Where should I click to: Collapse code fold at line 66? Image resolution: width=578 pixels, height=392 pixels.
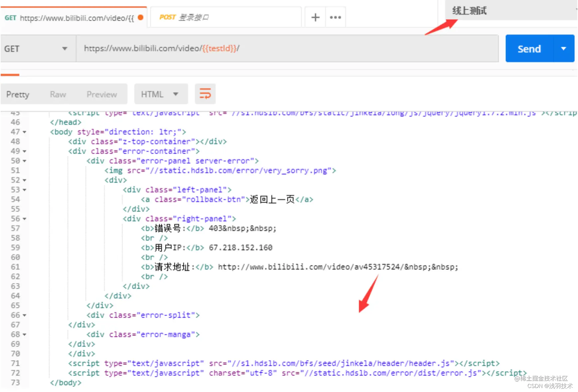click(24, 315)
